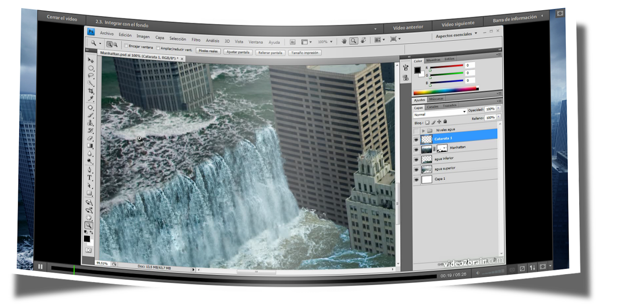The width and height of the screenshot is (644, 304).
Task: Hide the agua superior layer
Action: click(x=416, y=170)
